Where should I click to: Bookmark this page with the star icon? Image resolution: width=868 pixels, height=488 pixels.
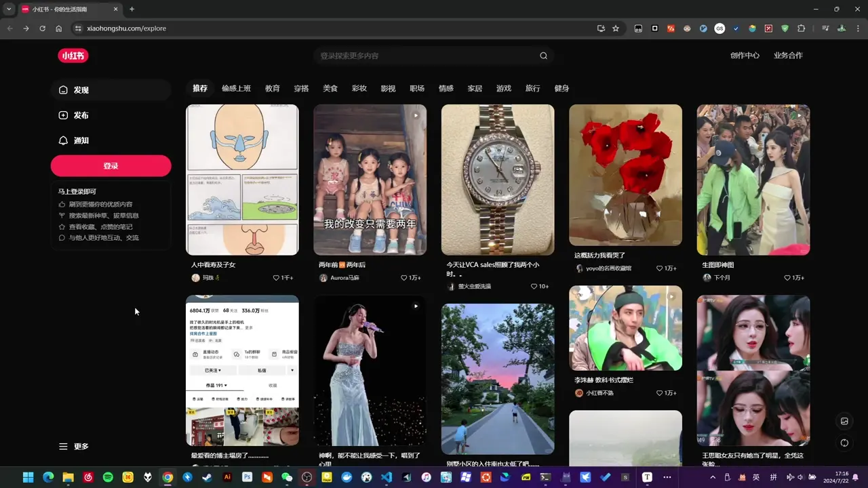[616, 28]
